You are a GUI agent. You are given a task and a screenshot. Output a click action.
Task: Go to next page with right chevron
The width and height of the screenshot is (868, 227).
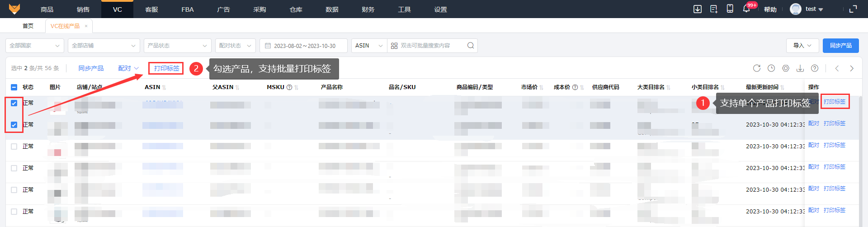click(852, 68)
